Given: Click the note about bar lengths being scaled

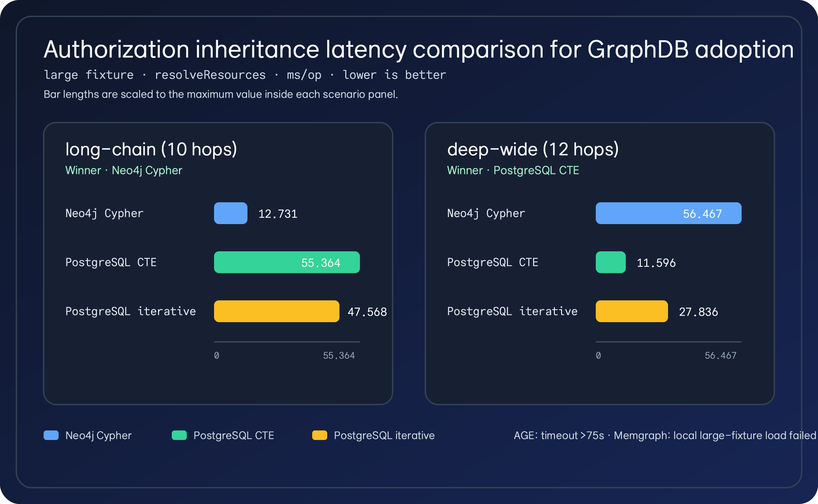Looking at the screenshot, I should pos(221,94).
